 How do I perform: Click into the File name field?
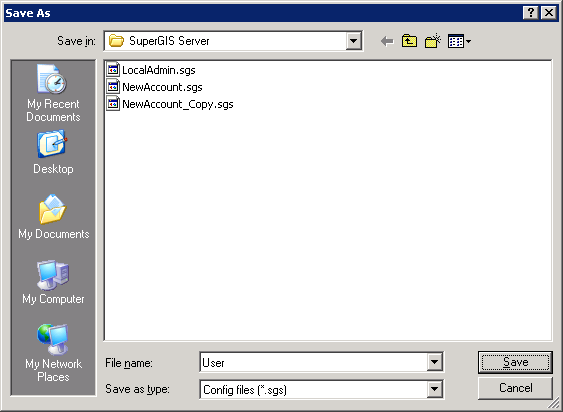314,362
